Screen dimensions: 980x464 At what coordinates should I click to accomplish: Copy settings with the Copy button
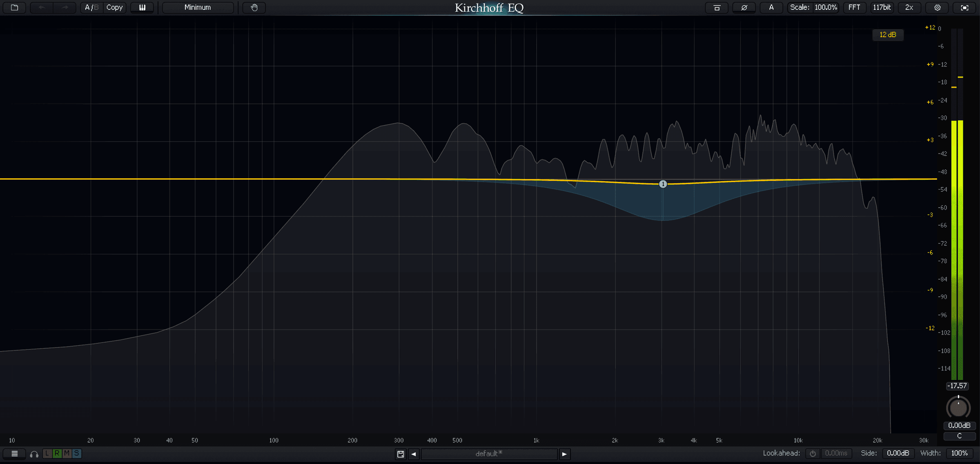click(114, 7)
